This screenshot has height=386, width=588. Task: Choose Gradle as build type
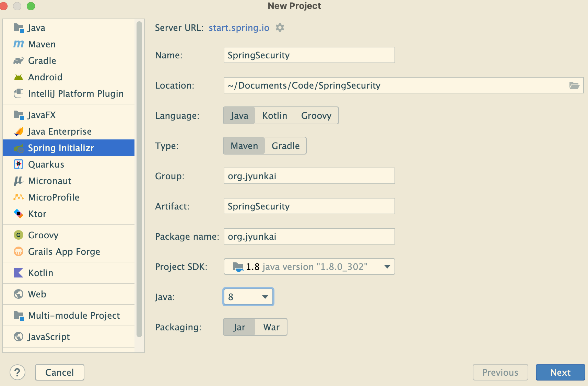pos(286,146)
